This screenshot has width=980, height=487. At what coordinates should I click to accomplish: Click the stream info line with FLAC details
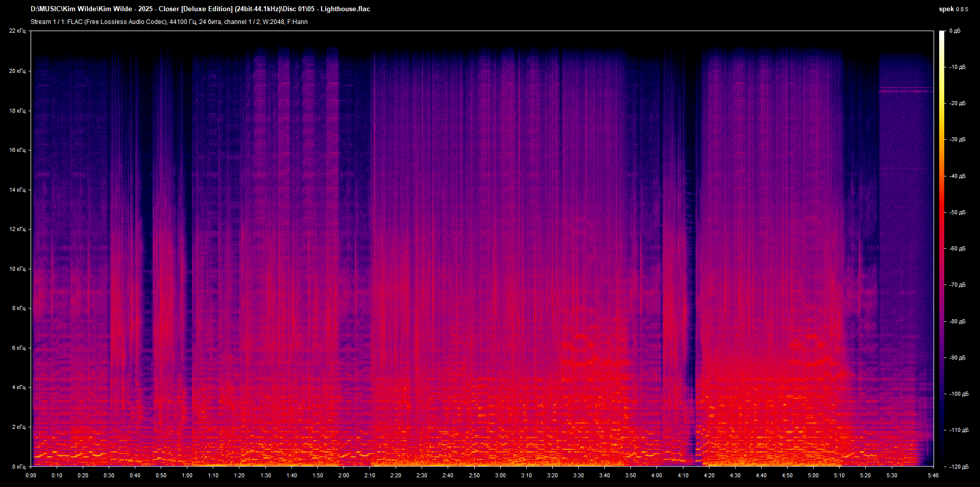point(169,22)
